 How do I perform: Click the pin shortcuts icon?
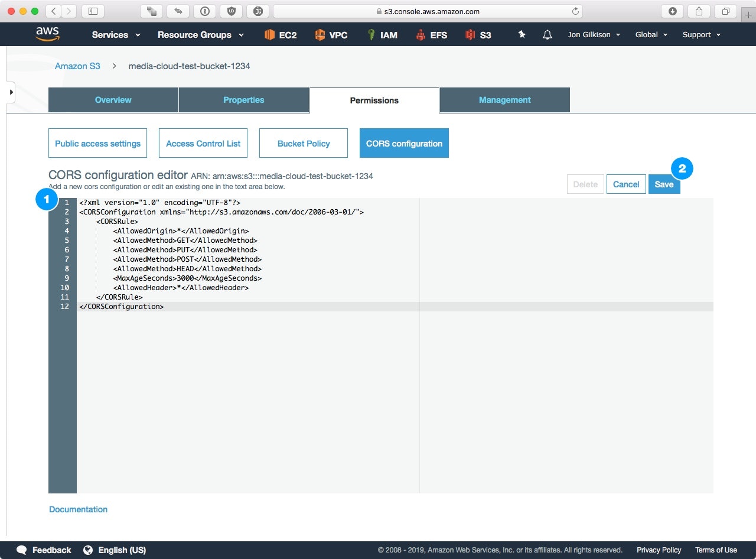pyautogui.click(x=522, y=35)
